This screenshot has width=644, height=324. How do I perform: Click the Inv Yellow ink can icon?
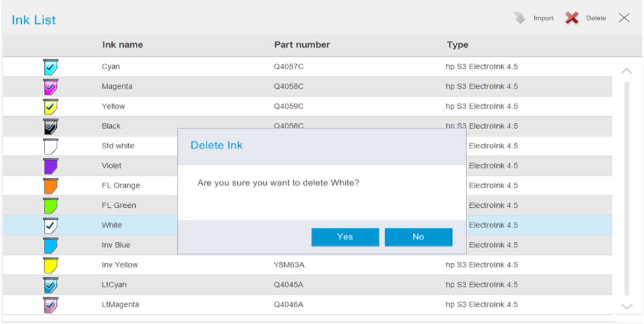pos(51,265)
